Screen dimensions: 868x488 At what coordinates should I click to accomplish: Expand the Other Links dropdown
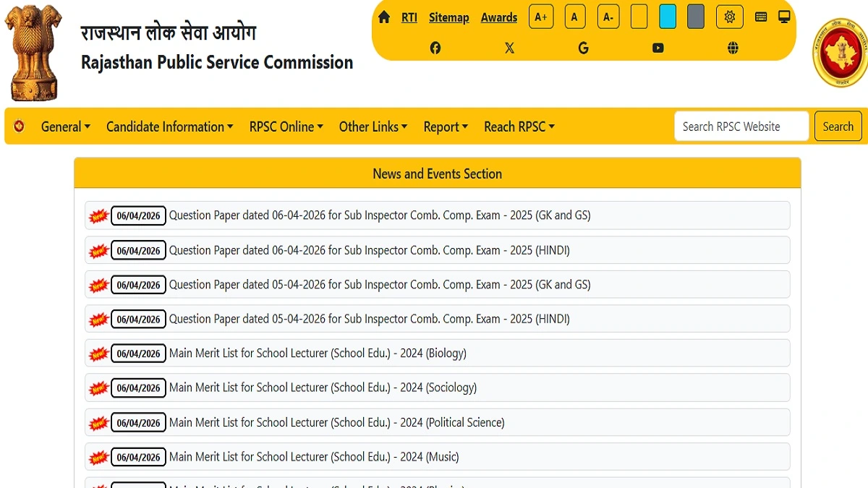point(373,127)
